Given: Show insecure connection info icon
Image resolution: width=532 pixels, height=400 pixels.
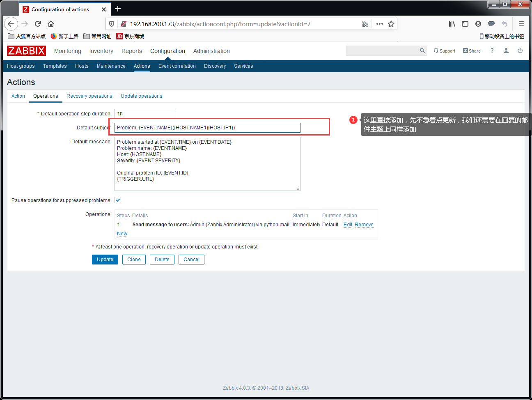Looking at the screenshot, I should click(123, 24).
